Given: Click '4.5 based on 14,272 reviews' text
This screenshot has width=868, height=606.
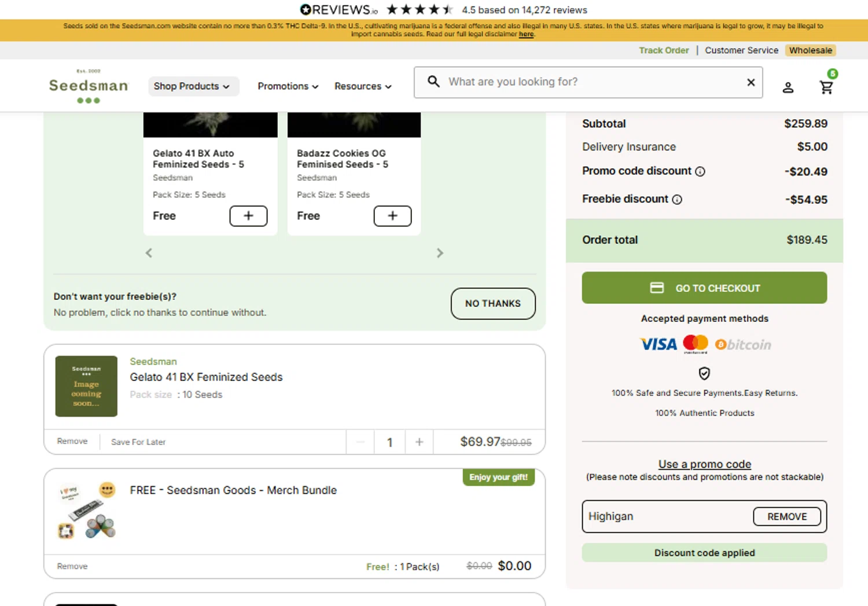Looking at the screenshot, I should [x=524, y=10].
